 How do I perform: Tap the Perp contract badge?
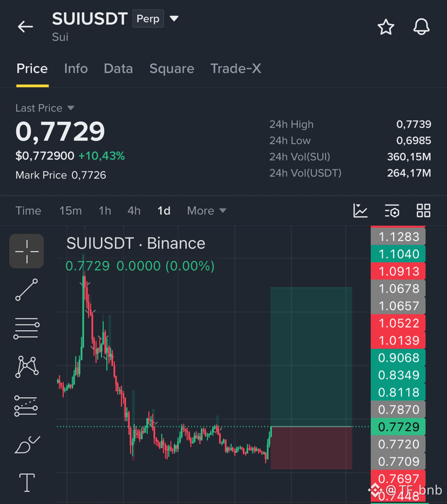(x=148, y=19)
